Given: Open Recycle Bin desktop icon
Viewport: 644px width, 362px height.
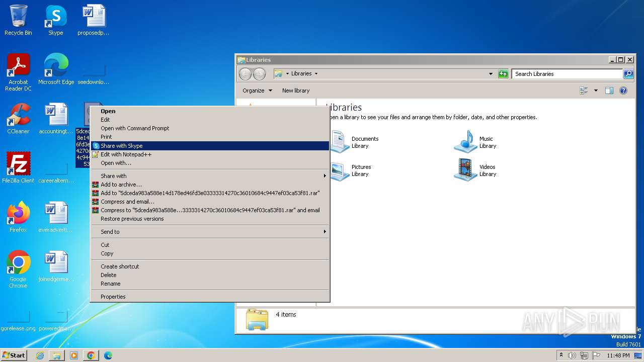Looking at the screenshot, I should point(18,20).
